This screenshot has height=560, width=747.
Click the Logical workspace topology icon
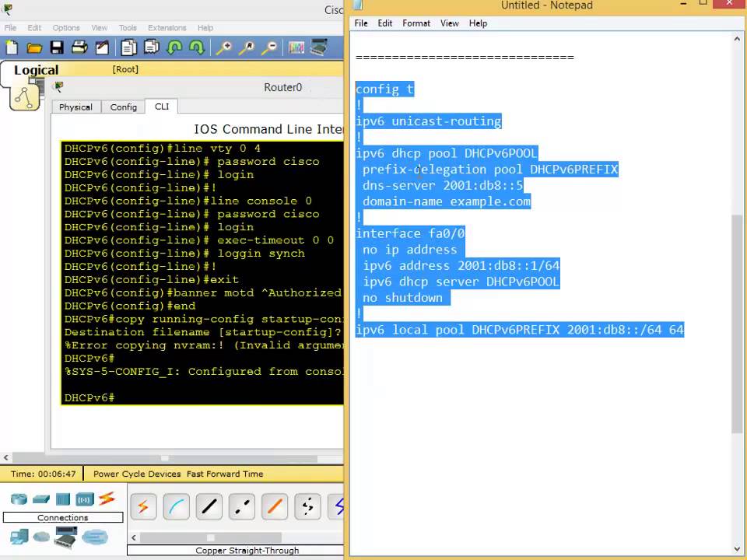[x=24, y=98]
